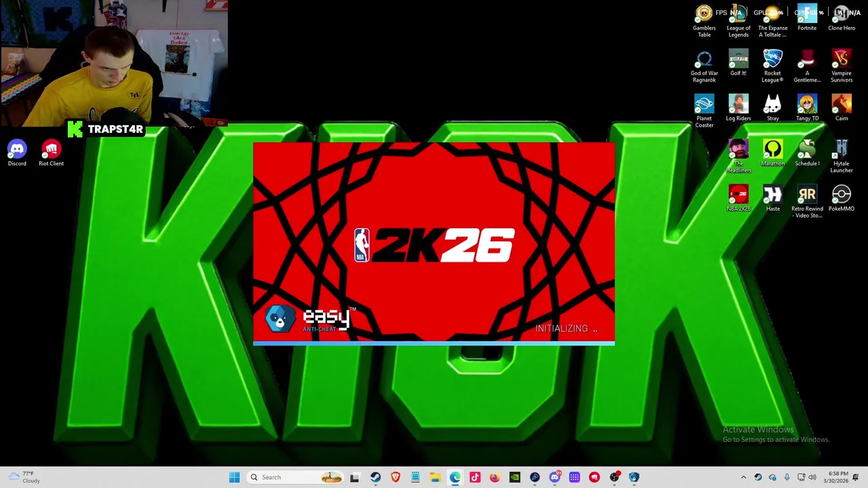Open the notepad app on taskbar
This screenshot has height=488, width=868.
(x=415, y=477)
